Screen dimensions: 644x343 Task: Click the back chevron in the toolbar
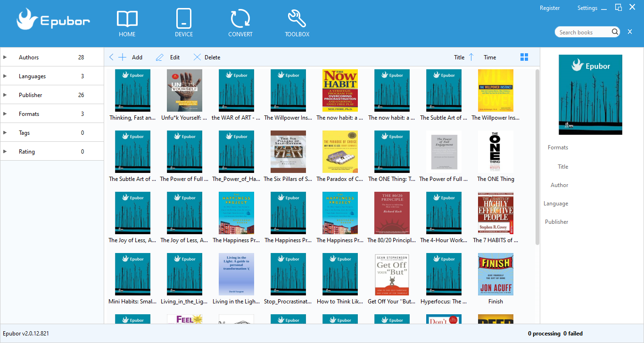click(111, 57)
